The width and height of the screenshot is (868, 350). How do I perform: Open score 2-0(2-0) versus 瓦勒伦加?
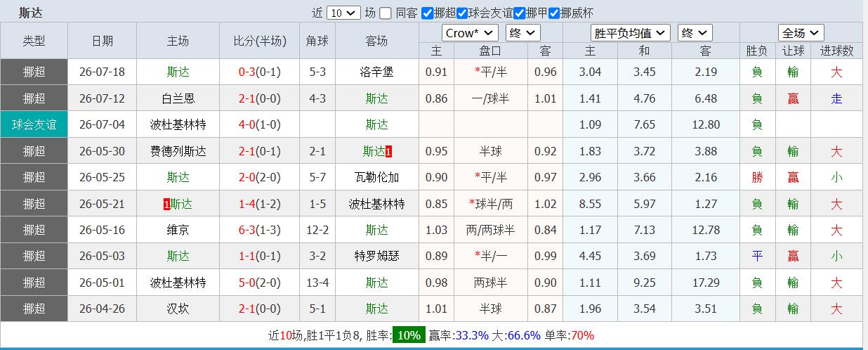260,177
